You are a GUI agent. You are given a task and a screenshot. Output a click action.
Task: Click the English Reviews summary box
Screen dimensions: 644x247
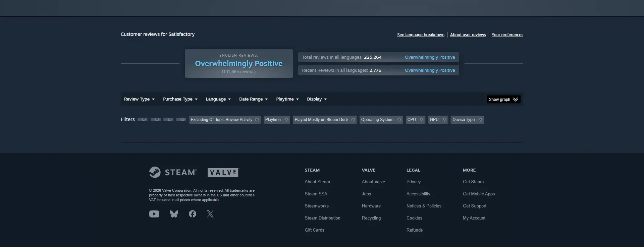coord(238,64)
